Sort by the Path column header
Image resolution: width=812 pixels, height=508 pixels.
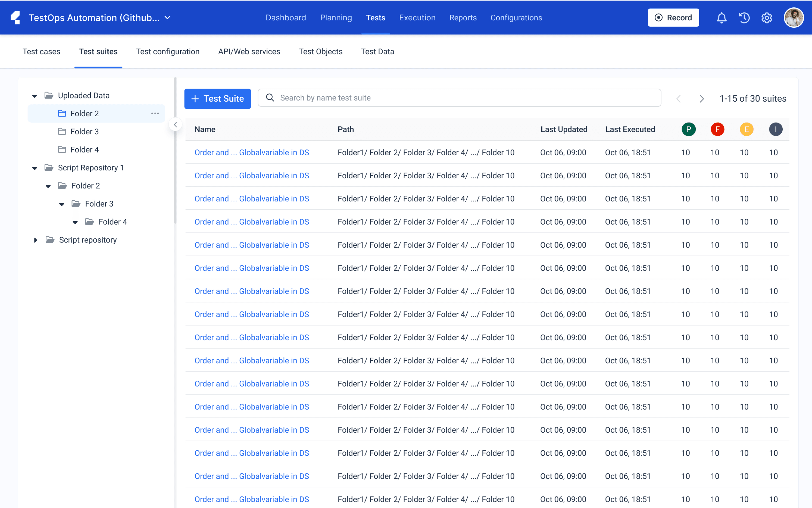pos(346,129)
